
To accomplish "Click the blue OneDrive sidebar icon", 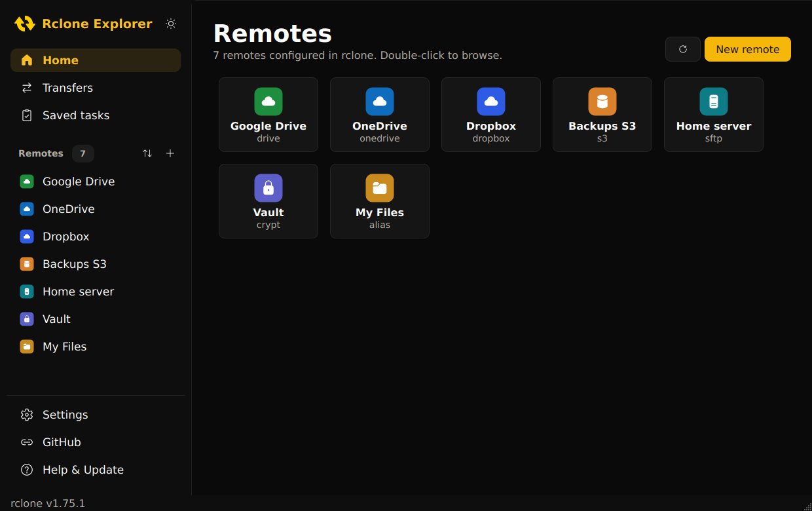I will click(x=27, y=209).
